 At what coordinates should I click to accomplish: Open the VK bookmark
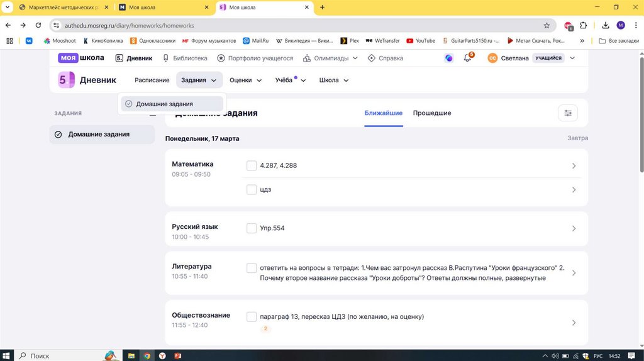coord(29,41)
